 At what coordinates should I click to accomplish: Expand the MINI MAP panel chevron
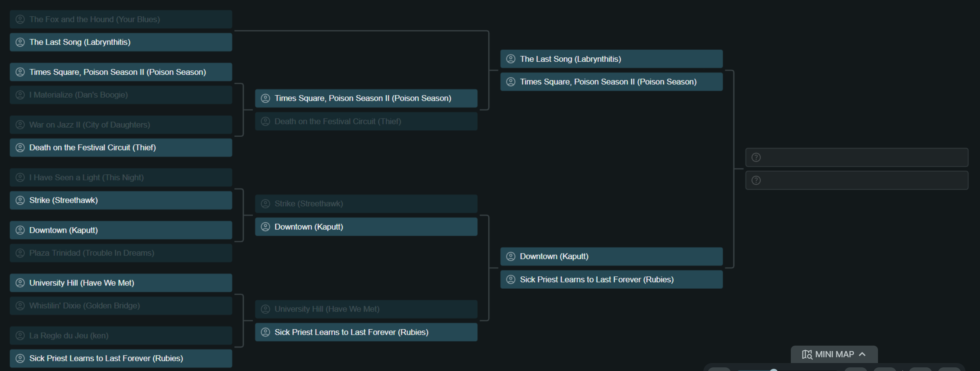point(862,354)
